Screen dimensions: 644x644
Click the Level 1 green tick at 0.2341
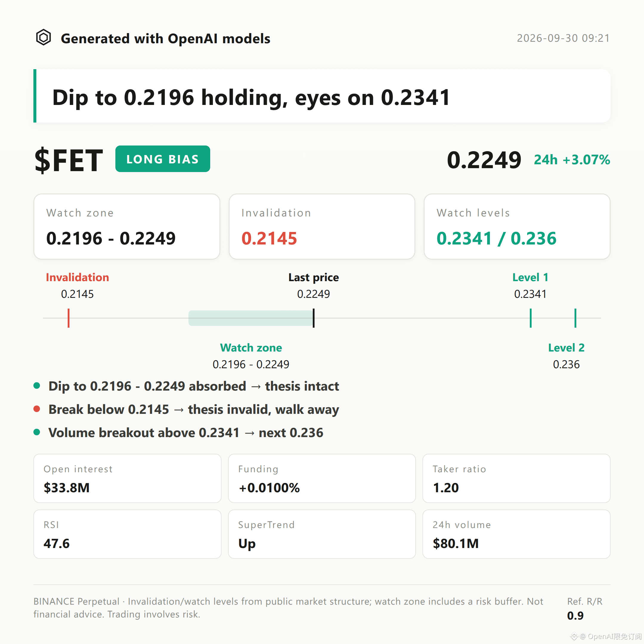pyautogui.click(x=531, y=318)
